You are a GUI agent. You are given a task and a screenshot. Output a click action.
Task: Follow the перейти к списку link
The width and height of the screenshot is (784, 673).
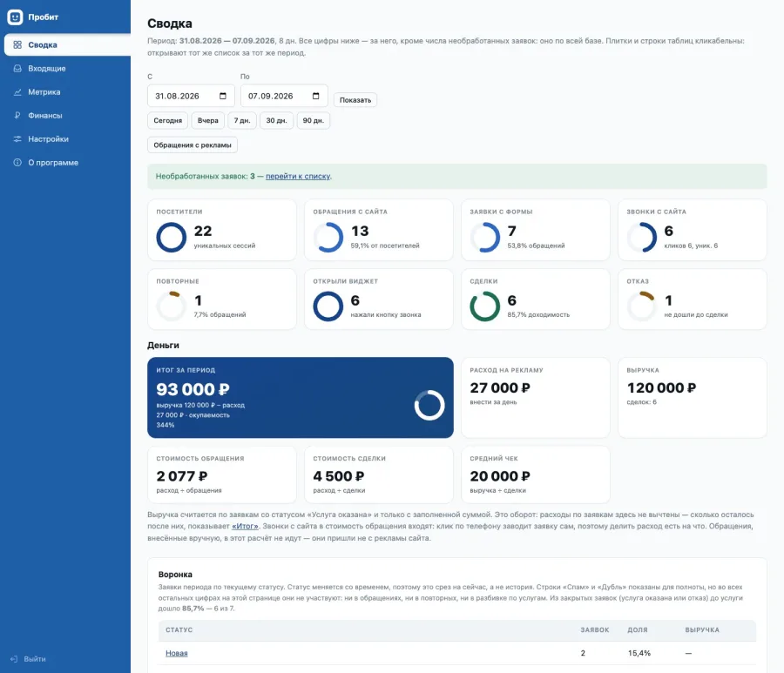[x=298, y=177]
